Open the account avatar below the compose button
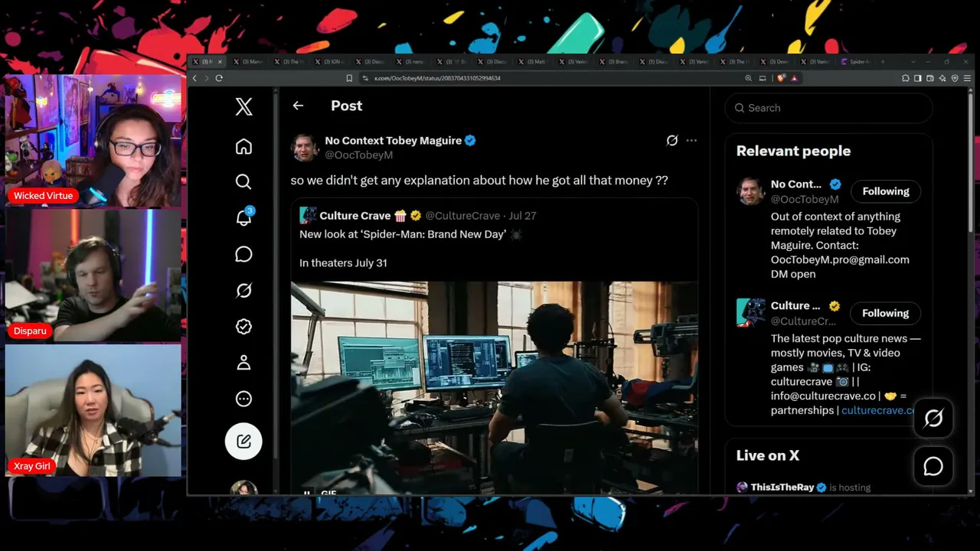 (x=243, y=488)
